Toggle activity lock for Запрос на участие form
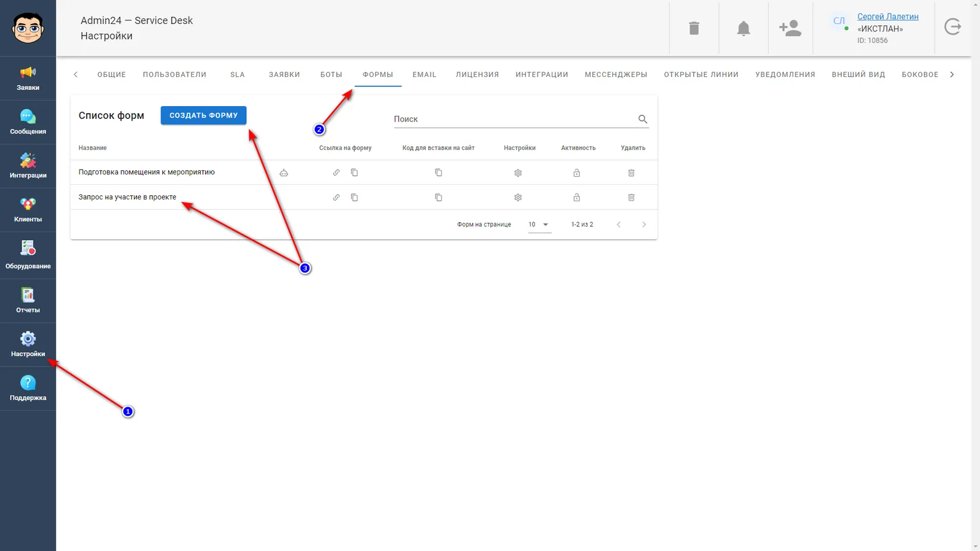This screenshot has width=980, height=551. pos(576,197)
